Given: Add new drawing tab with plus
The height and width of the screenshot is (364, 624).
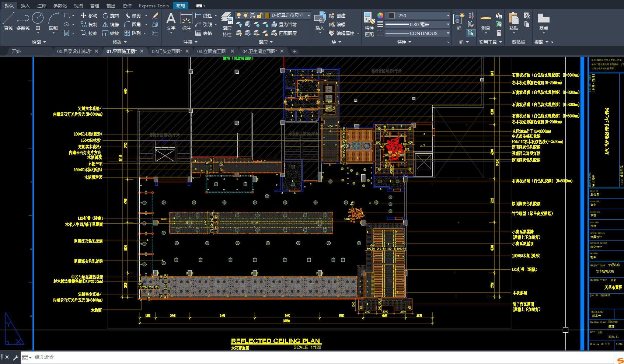Looking at the screenshot, I should tap(294, 52).
